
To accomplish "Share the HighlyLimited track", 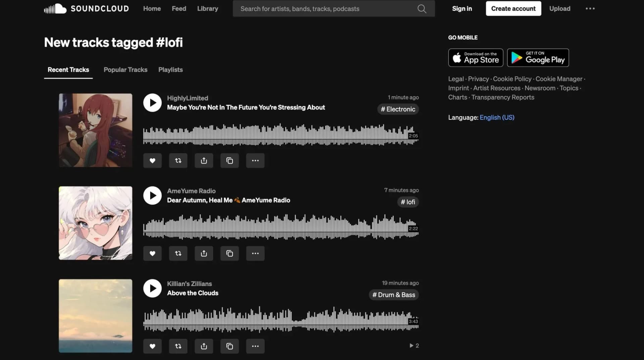I will (204, 161).
